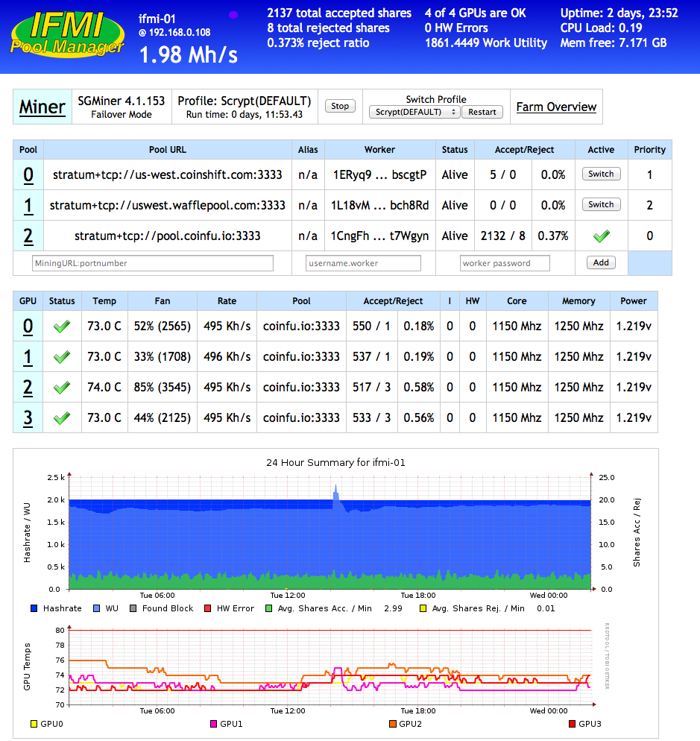This screenshot has width=700, height=741.
Task: Click the GPU0 yellow legend swatch
Action: pyautogui.click(x=34, y=724)
